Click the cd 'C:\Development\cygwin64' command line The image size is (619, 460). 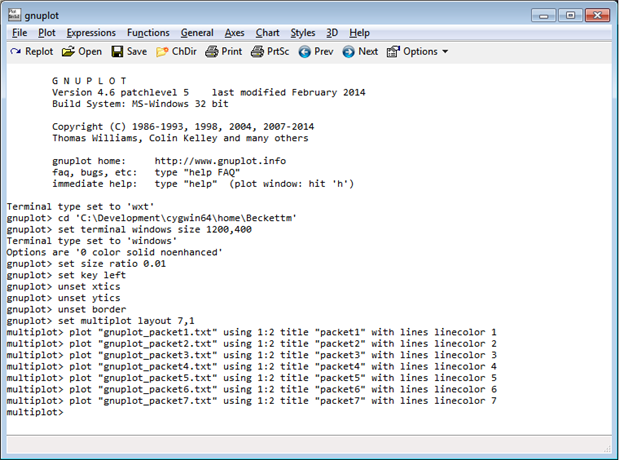152,218
